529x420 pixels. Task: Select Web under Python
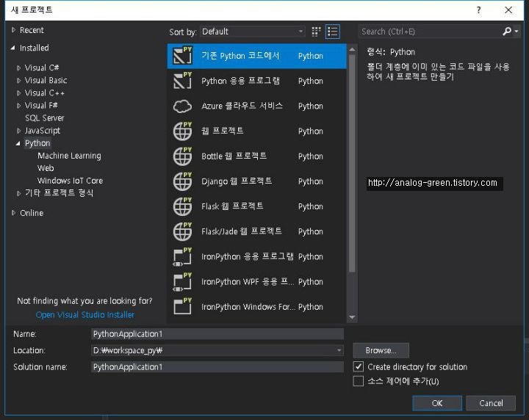[x=46, y=168]
